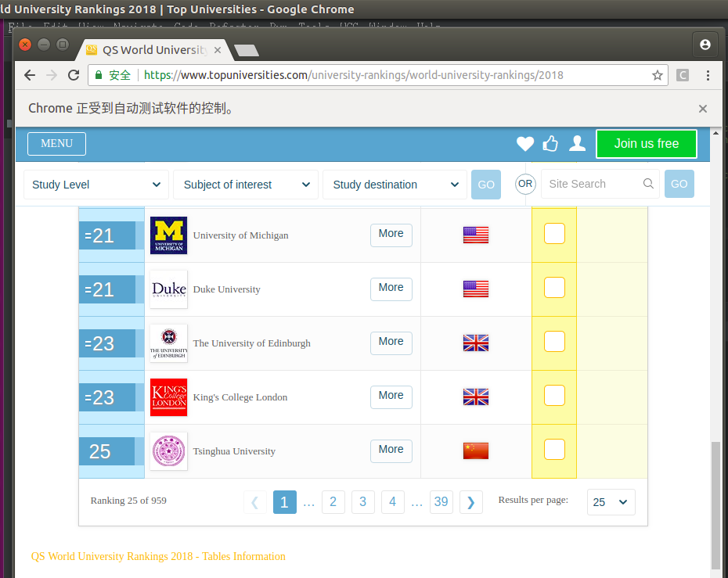Image resolution: width=728 pixels, height=578 pixels.
Task: Click More for Tsinghua University
Action: coord(391,451)
